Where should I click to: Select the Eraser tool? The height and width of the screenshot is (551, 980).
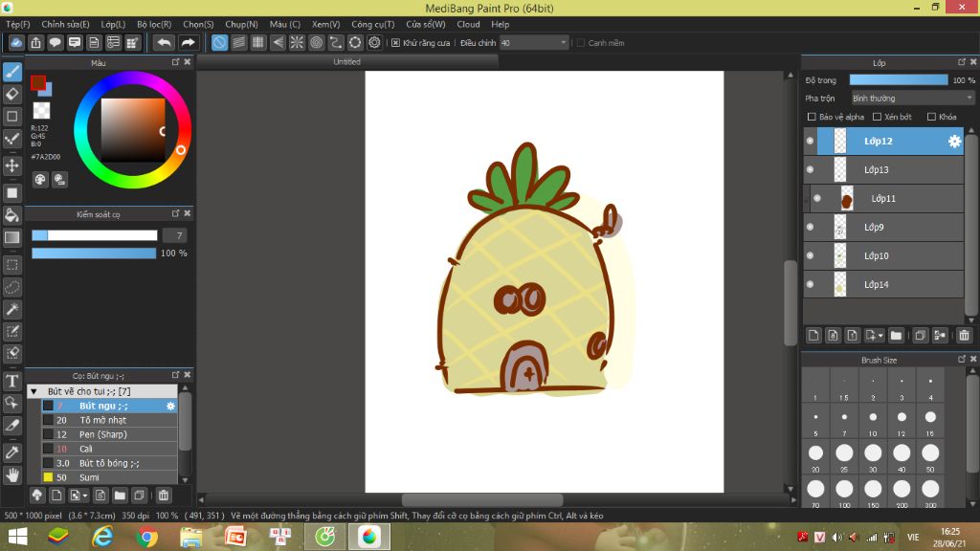12,95
